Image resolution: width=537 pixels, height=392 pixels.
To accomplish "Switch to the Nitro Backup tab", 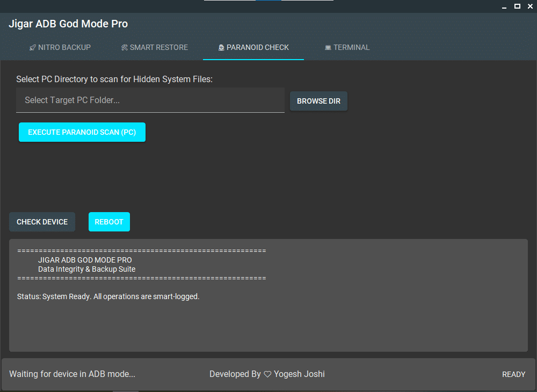I will 60,47.
